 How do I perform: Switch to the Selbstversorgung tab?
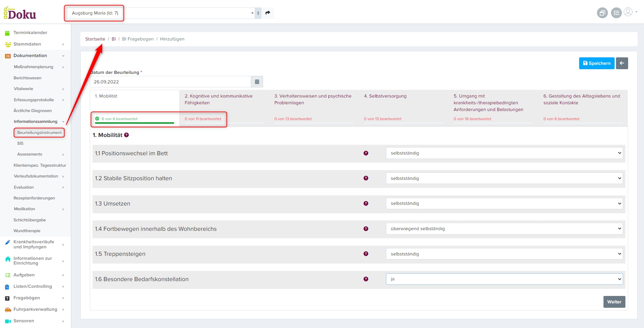(x=385, y=96)
